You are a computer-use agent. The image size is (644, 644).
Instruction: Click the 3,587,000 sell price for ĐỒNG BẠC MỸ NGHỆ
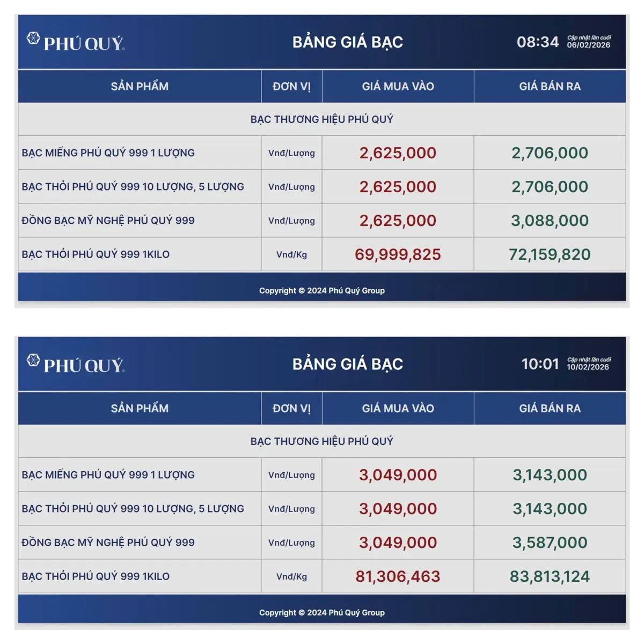[x=550, y=543]
